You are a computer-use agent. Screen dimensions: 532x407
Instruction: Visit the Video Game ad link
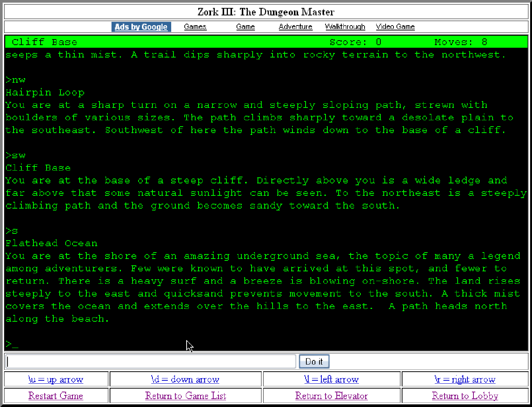pyautogui.click(x=395, y=27)
